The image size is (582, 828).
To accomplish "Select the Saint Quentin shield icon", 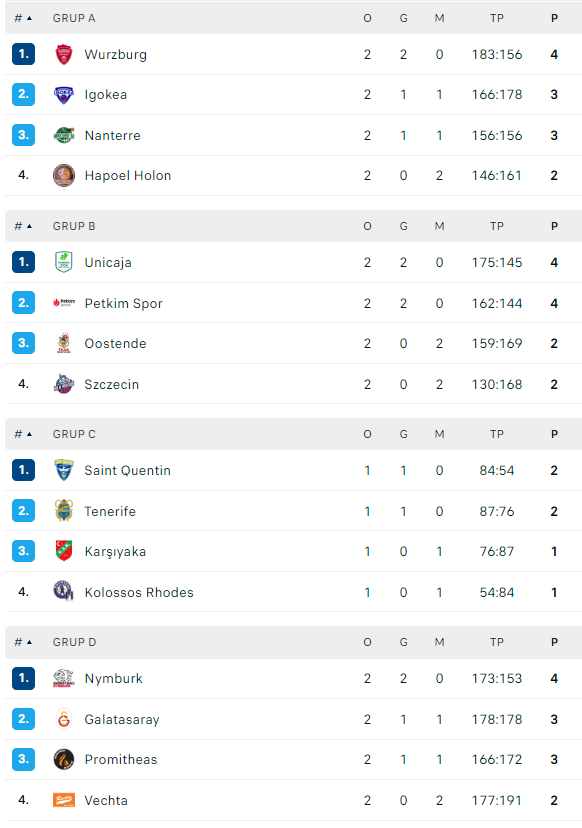I will pyautogui.click(x=64, y=470).
